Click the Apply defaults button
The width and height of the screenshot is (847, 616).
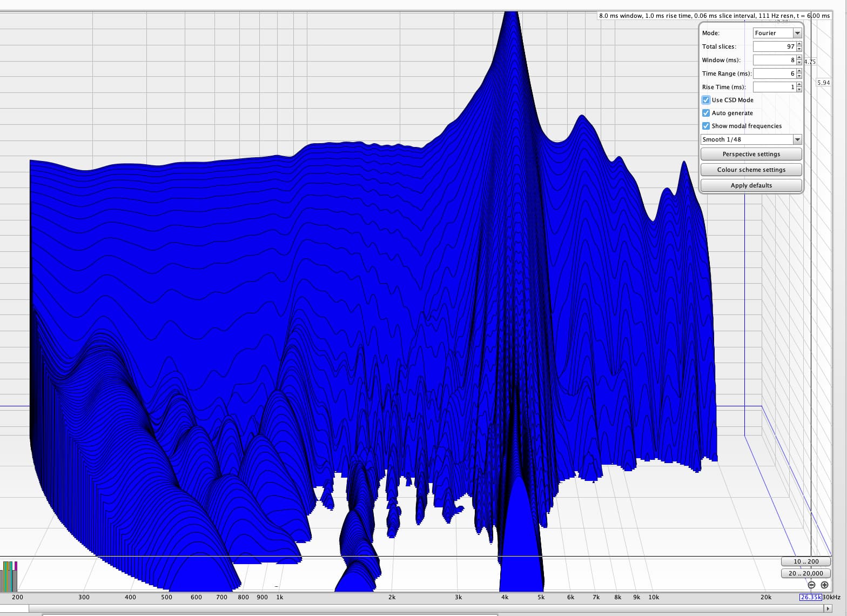[751, 185]
